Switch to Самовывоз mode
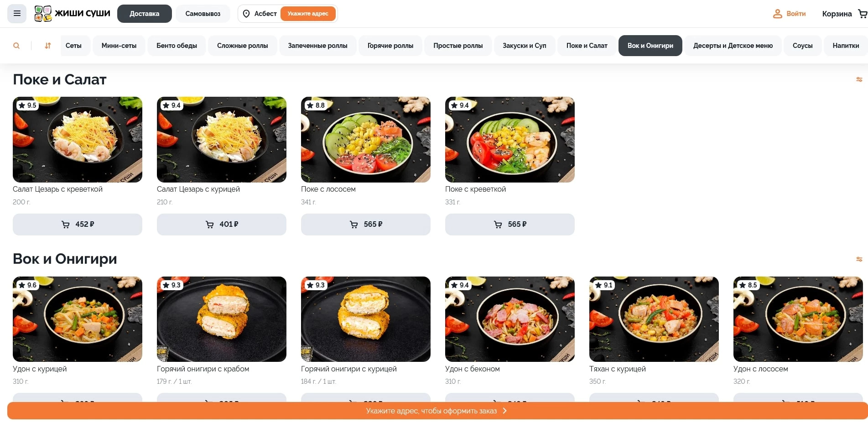 [x=203, y=14]
